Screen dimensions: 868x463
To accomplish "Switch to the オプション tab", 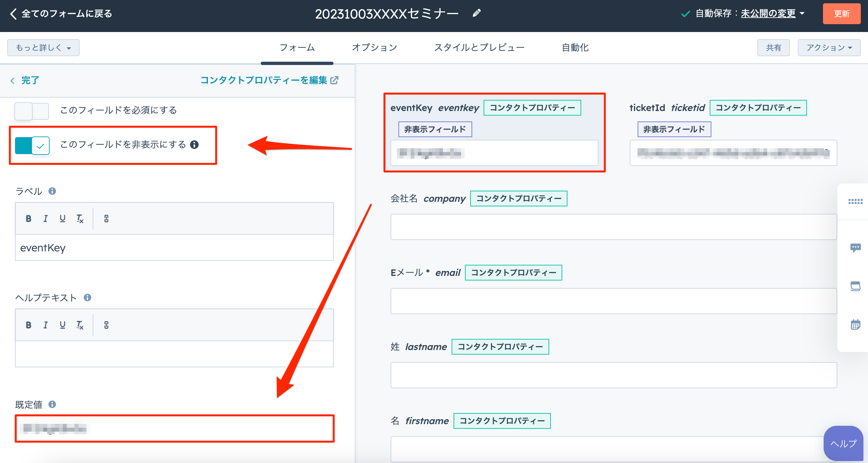I will pyautogui.click(x=374, y=48).
